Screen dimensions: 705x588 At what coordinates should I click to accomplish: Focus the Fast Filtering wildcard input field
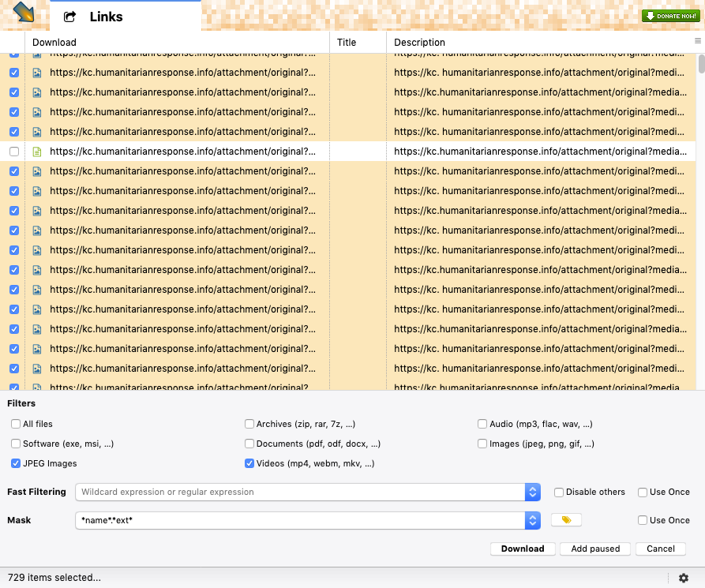point(300,492)
